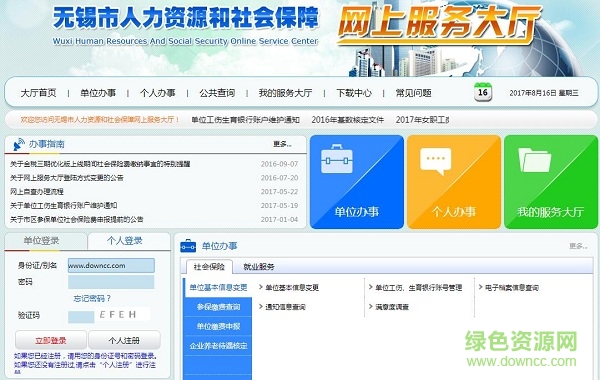
Task: Click the 密码 password field
Action: (x=111, y=282)
